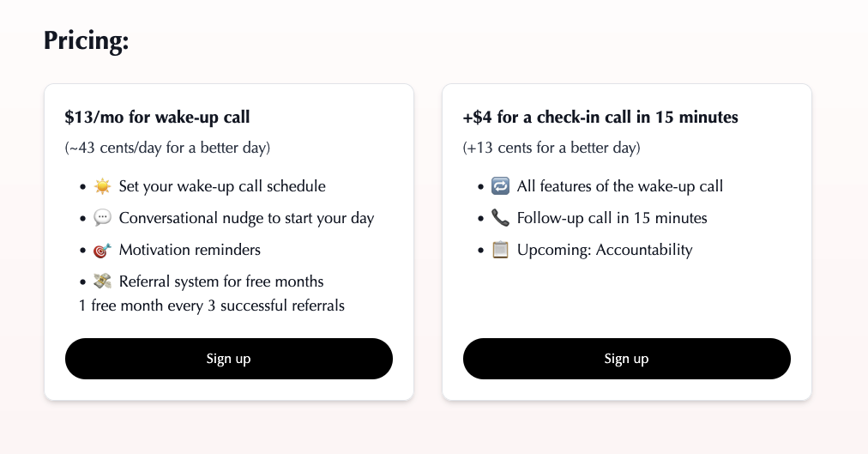Click the telephone receiver emoji icon
The image size is (868, 454).
pos(501,219)
